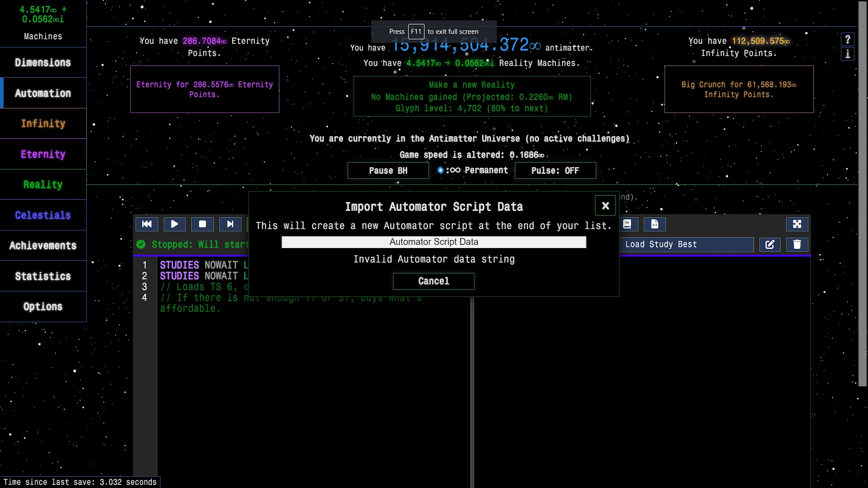Click the stop automator button

(x=203, y=224)
